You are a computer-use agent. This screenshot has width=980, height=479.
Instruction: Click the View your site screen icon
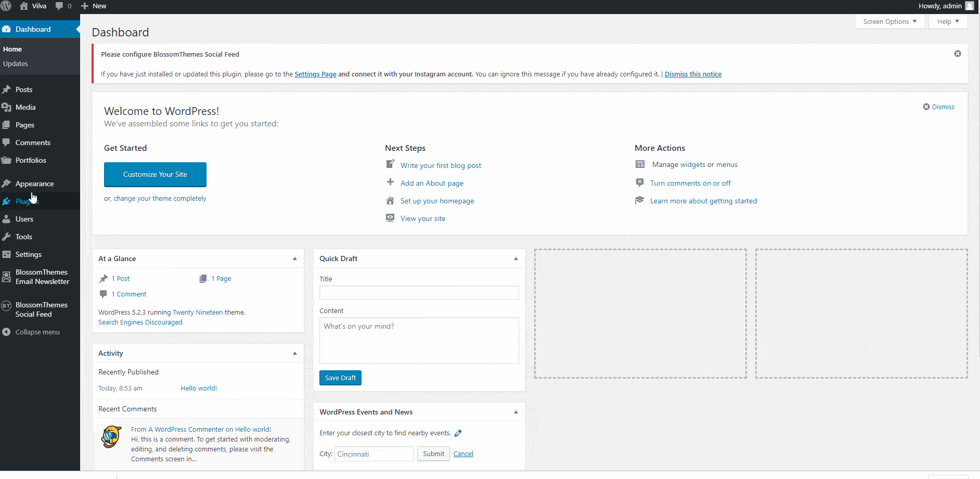tap(390, 218)
